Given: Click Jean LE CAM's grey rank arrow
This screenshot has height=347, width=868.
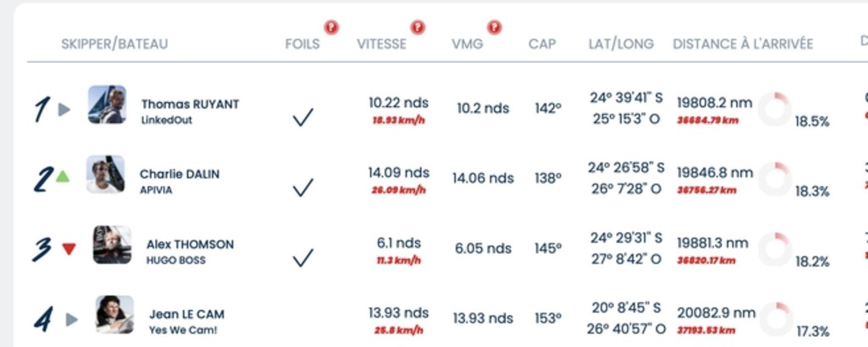Looking at the screenshot, I should 72,319.
